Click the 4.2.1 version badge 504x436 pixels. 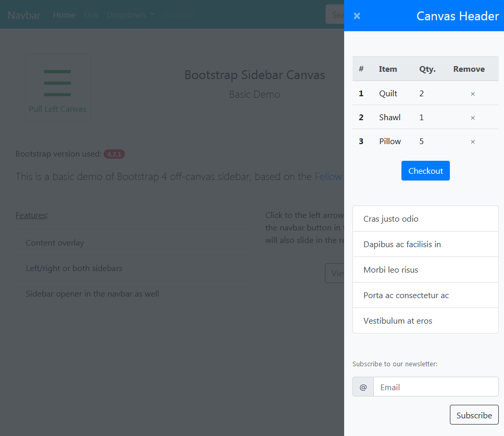click(114, 153)
